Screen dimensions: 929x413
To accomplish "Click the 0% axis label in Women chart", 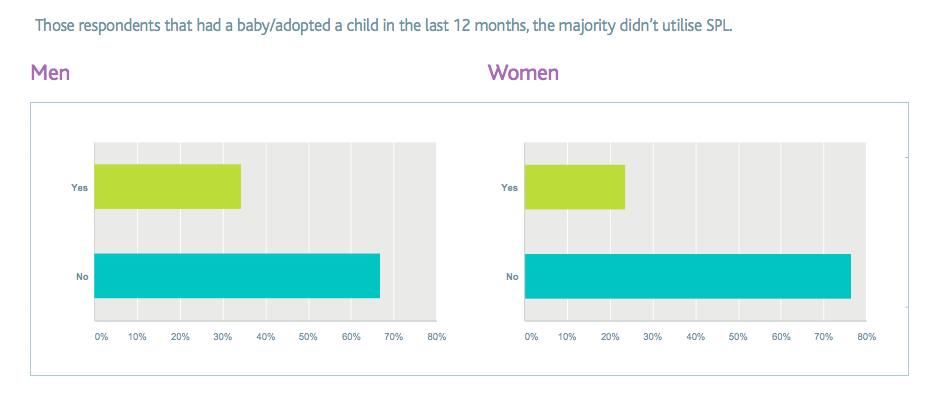I will [531, 337].
